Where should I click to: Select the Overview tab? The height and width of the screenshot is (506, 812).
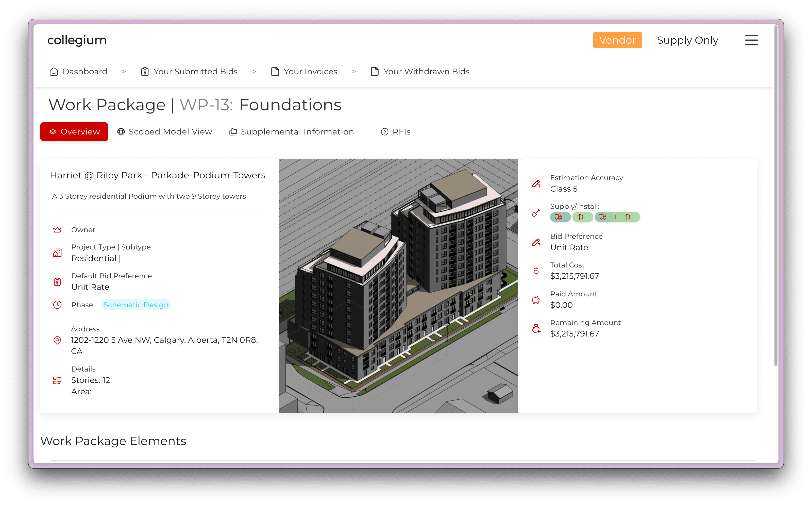point(74,131)
